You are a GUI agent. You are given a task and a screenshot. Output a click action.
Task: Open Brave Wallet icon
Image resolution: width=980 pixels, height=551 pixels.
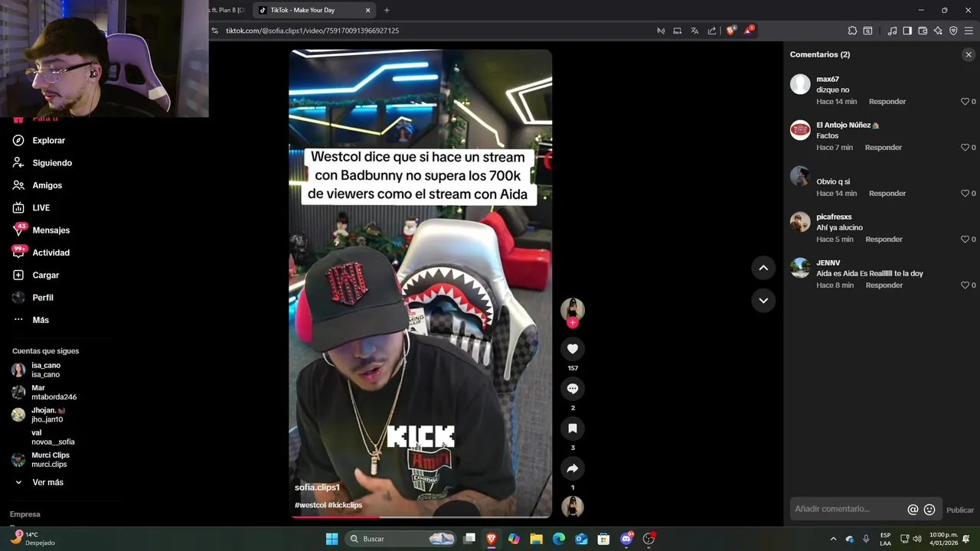[923, 31]
